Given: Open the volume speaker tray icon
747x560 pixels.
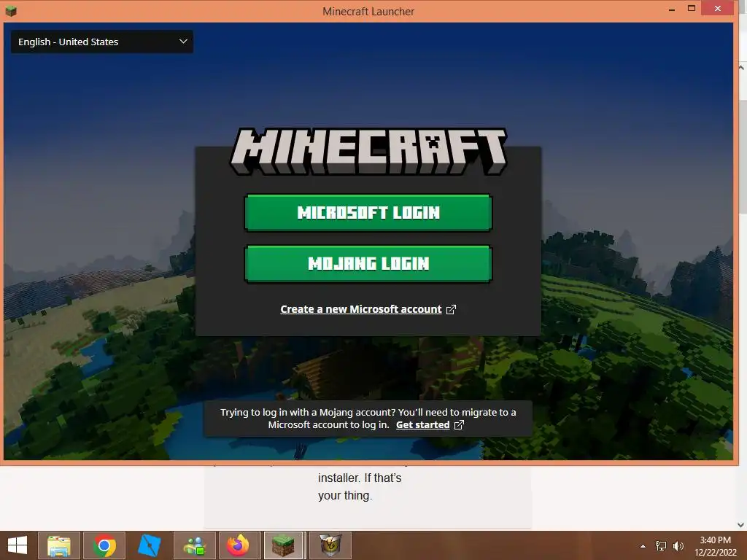Looking at the screenshot, I should tap(678, 546).
